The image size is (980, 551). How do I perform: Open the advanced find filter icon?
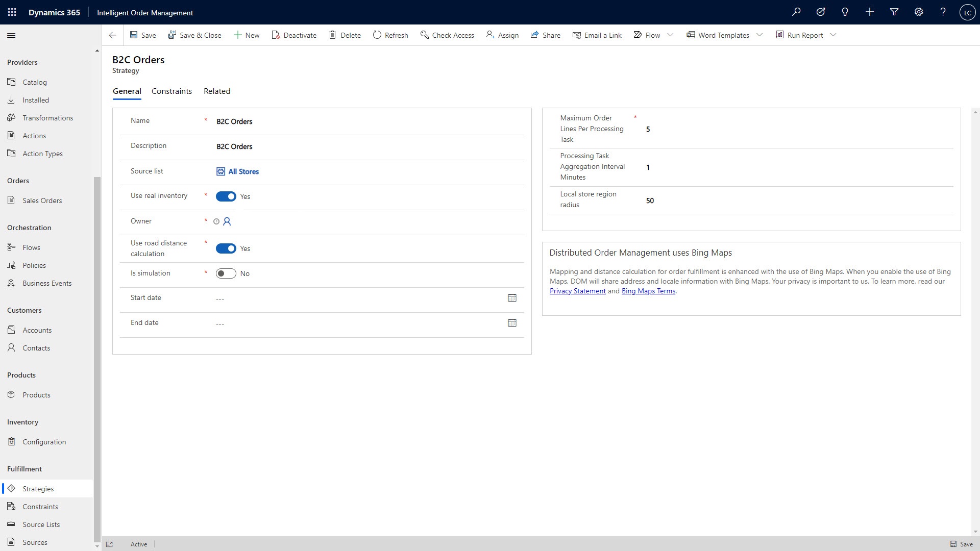(x=894, y=12)
